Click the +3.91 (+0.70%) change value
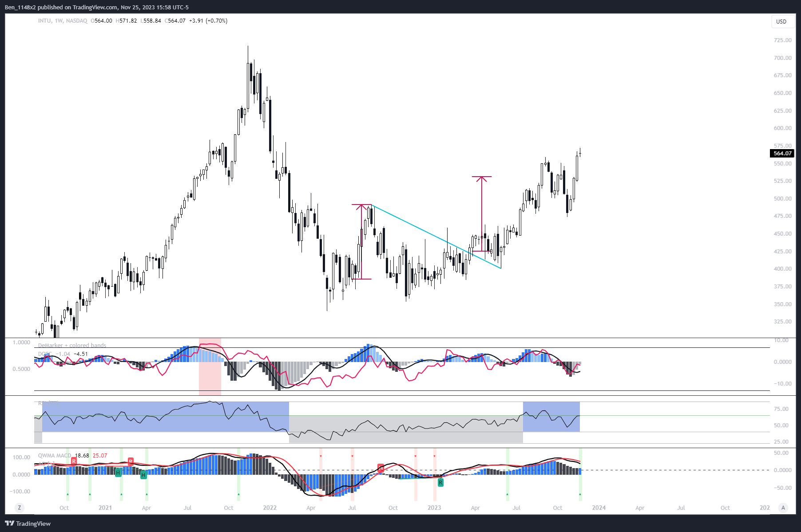 coord(208,21)
